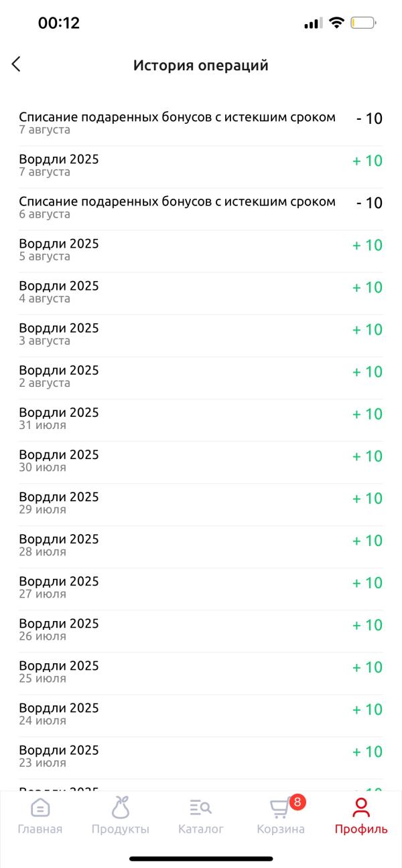Open the Вордли 2025 entry from 5 августа
Screen dimensions: 402x868
[201, 250]
